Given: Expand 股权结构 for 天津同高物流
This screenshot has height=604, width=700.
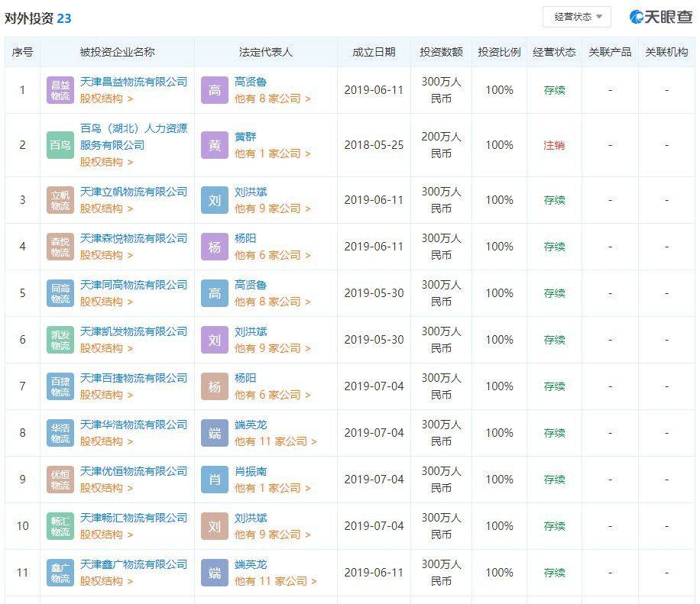Looking at the screenshot, I should (x=106, y=302).
